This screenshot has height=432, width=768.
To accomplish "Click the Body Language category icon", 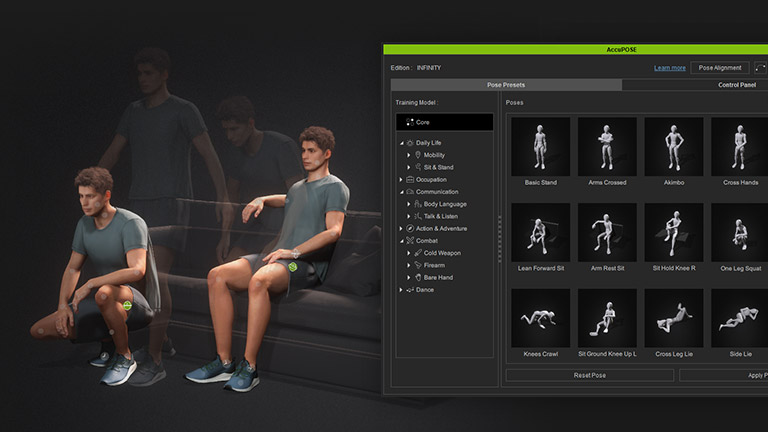I will [x=418, y=204].
